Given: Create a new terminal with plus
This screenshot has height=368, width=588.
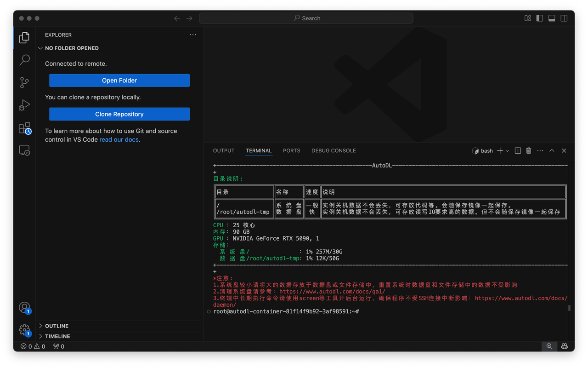Looking at the screenshot, I should (x=500, y=151).
